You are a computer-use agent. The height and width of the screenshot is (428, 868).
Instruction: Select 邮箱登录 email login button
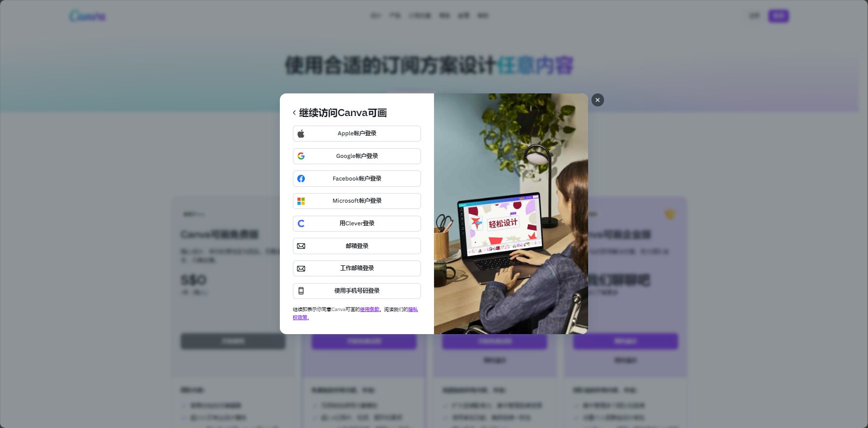click(356, 246)
